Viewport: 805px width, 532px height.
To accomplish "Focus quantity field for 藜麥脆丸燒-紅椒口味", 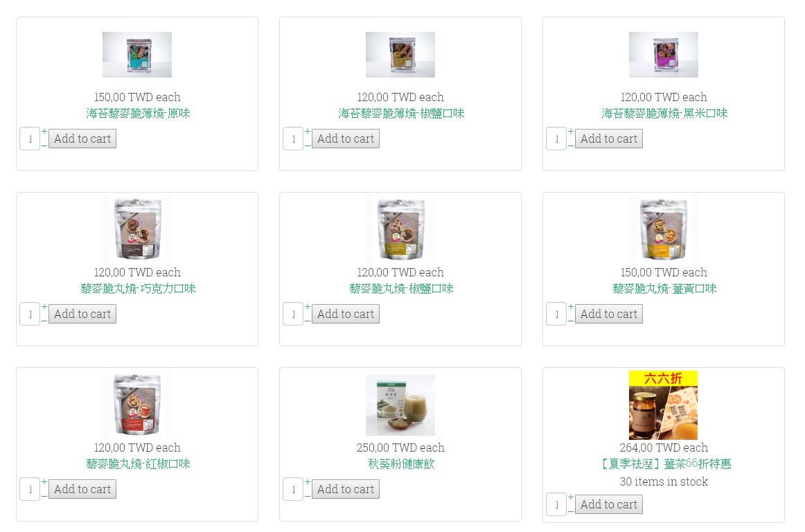I will [x=30, y=489].
